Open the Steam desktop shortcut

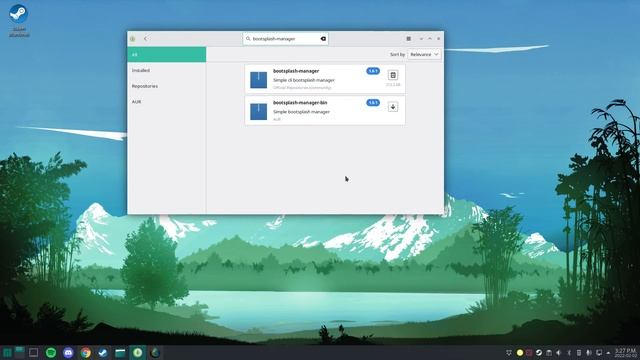(x=18, y=20)
